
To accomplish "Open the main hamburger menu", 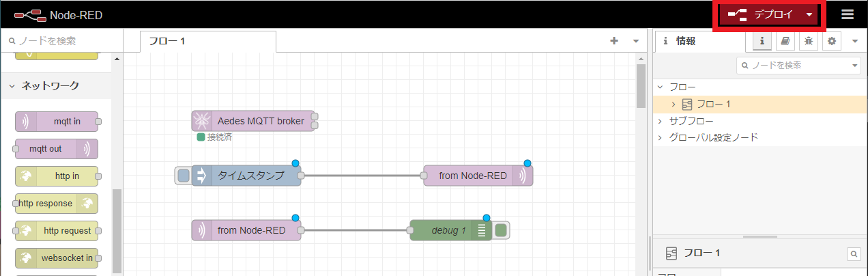I will click(848, 14).
